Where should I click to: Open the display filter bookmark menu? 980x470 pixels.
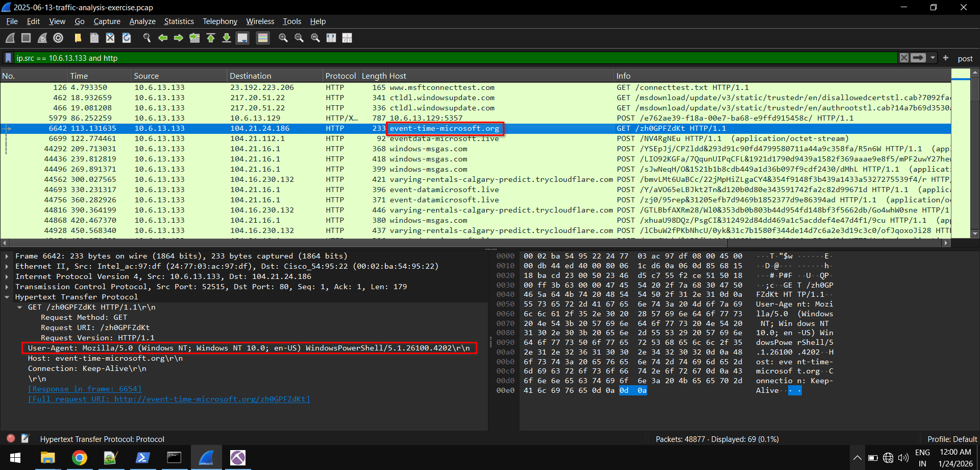tap(8, 58)
